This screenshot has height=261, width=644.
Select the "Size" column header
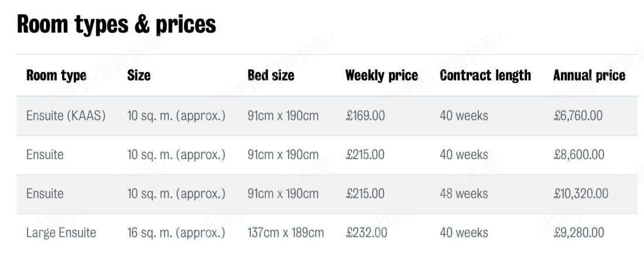[x=139, y=75]
